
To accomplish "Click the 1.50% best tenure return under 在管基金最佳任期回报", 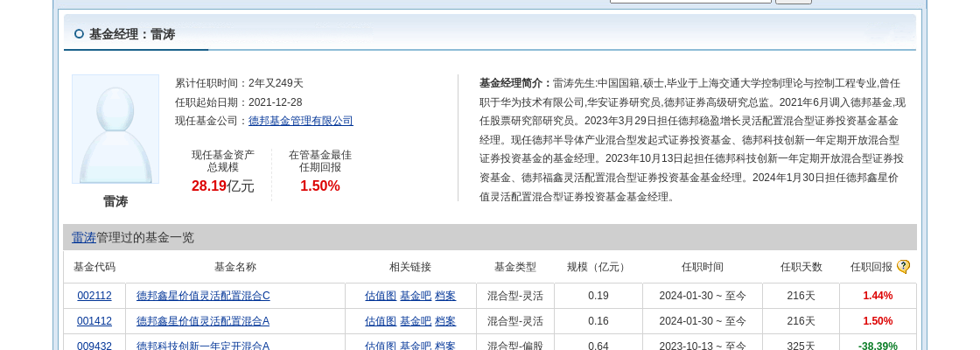I will click(x=320, y=185).
